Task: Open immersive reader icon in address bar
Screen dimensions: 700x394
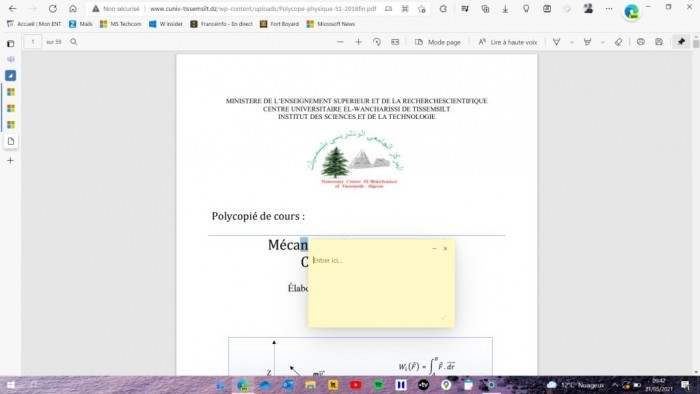Action: [x=388, y=8]
